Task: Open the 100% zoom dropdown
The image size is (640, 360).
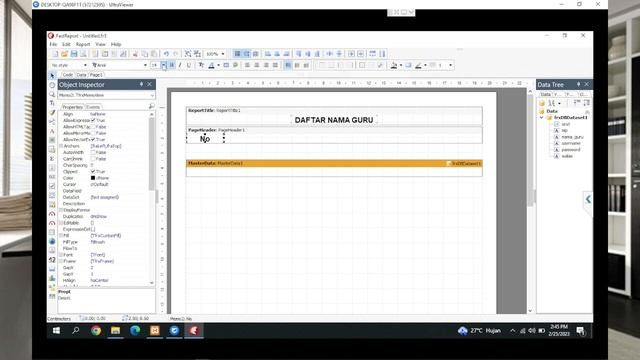Action: point(223,54)
